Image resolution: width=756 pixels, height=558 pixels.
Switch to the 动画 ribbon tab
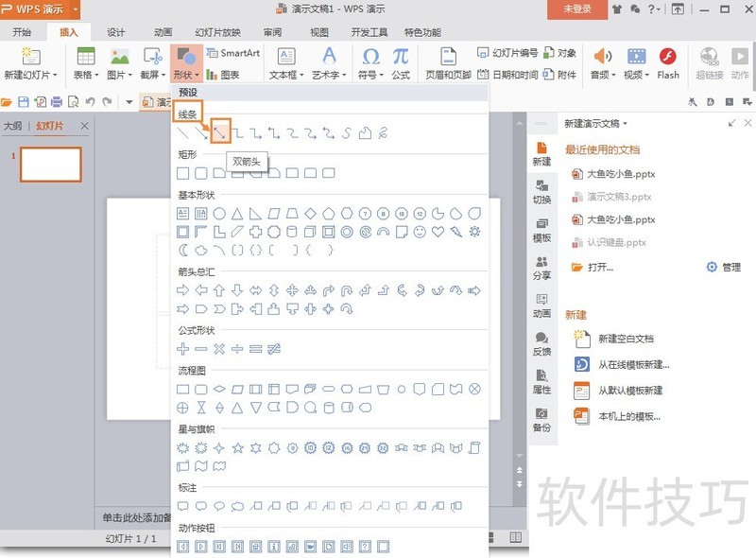pyautogui.click(x=163, y=32)
